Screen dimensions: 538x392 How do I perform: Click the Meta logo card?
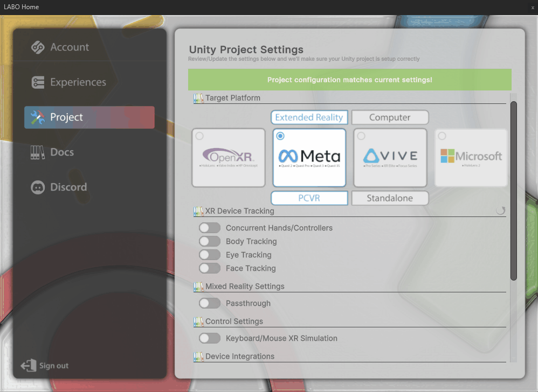pos(309,158)
